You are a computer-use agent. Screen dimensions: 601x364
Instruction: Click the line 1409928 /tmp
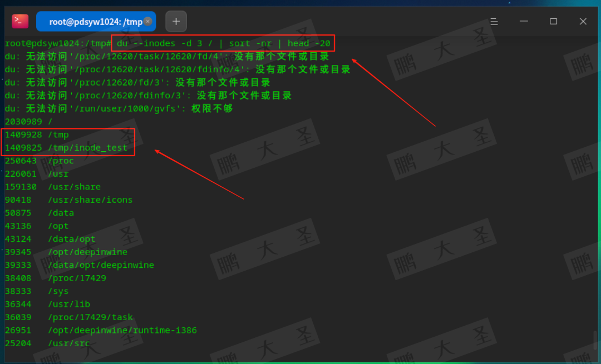tap(37, 134)
